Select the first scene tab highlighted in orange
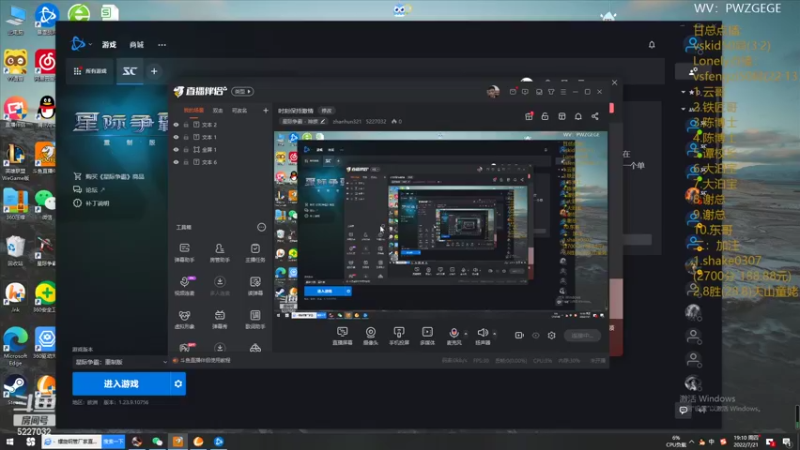 coord(193,110)
